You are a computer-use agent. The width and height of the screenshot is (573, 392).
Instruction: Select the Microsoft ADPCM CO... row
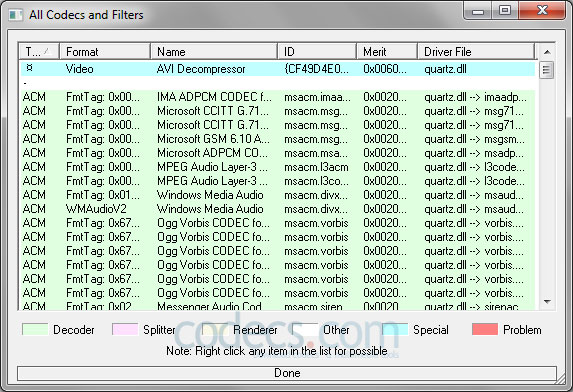[x=278, y=153]
